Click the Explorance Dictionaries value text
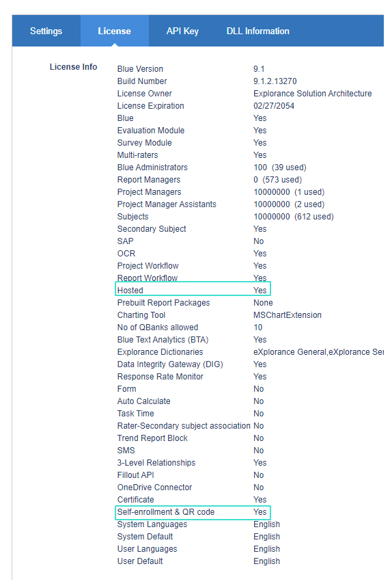The height and width of the screenshot is (588, 392). coord(318,352)
